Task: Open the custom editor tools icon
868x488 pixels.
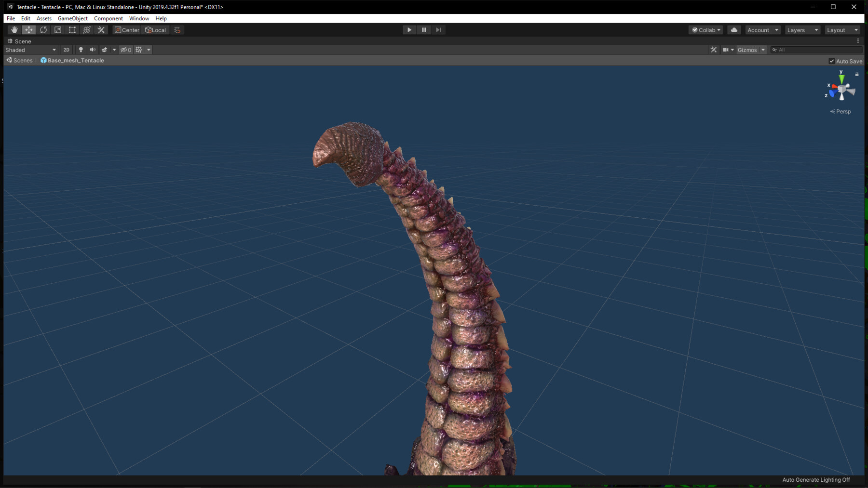Action: [101, 30]
